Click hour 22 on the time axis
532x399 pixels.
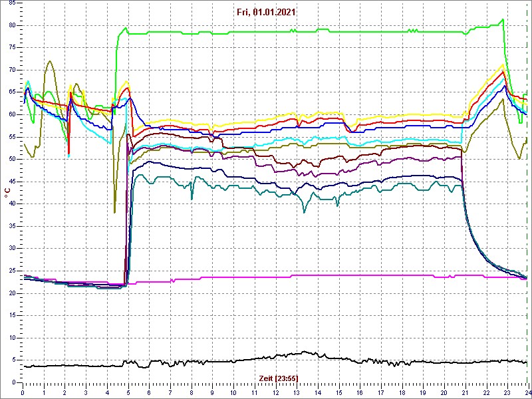click(x=487, y=392)
